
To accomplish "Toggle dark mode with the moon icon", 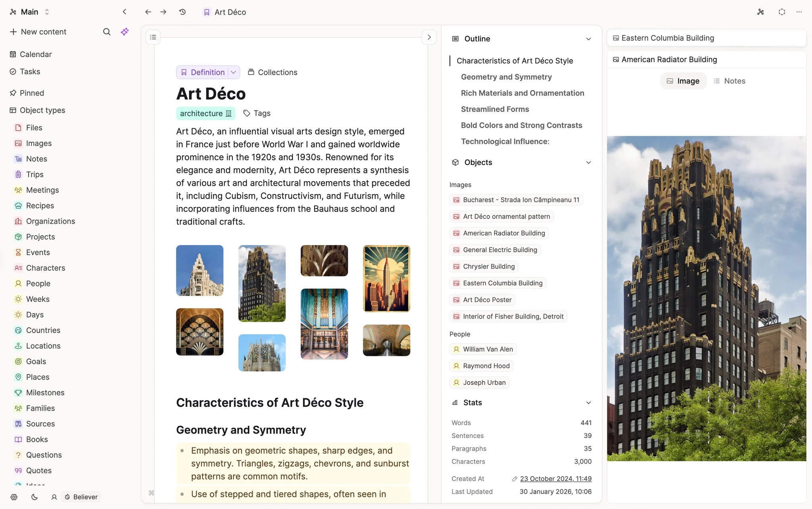I will (34, 497).
